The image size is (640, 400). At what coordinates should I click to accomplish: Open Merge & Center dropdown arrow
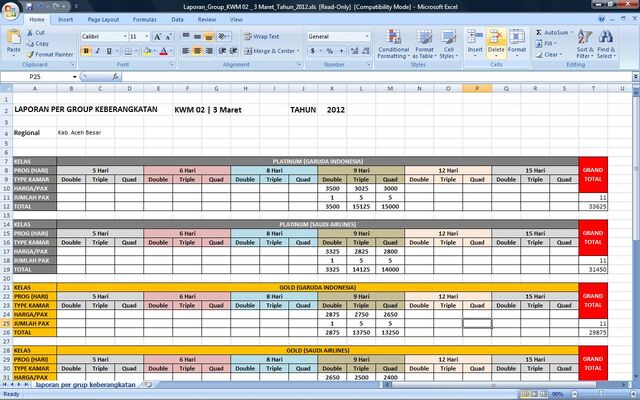pyautogui.click(x=298, y=51)
